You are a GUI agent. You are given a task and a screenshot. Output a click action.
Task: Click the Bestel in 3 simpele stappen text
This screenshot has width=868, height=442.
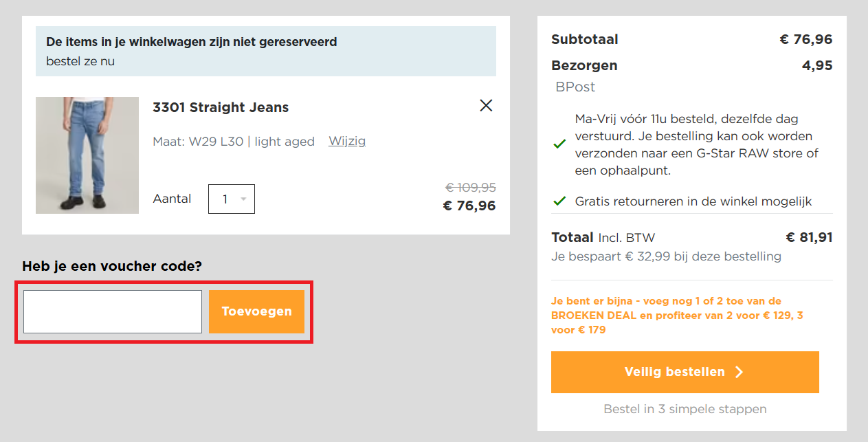pos(685,409)
